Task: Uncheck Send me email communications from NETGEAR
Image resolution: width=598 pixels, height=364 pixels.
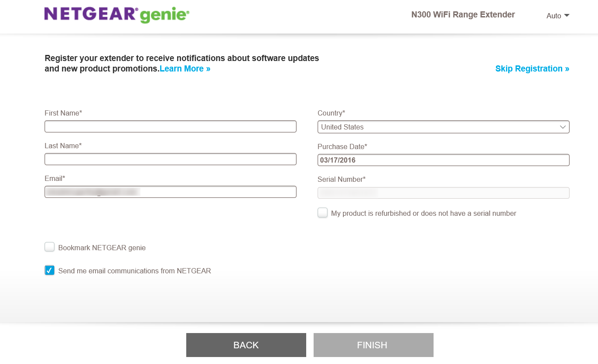Action: click(49, 270)
